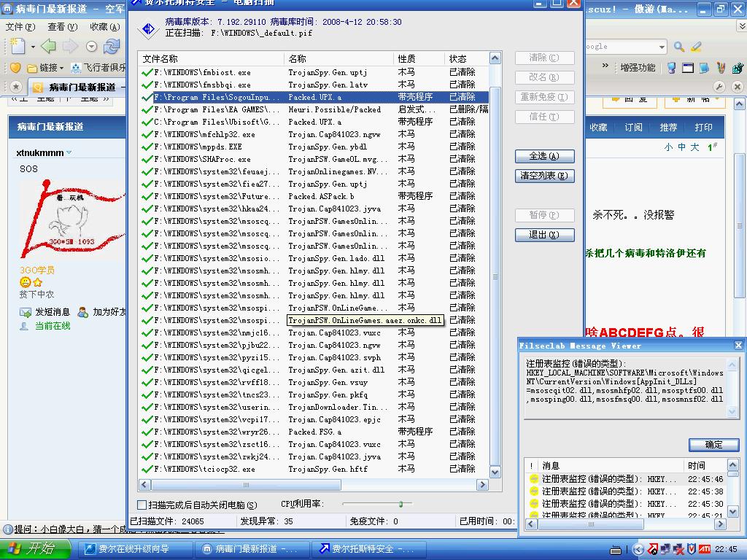Open the search box dropdown arrow
This screenshot has width=747, height=560.
(x=662, y=47)
